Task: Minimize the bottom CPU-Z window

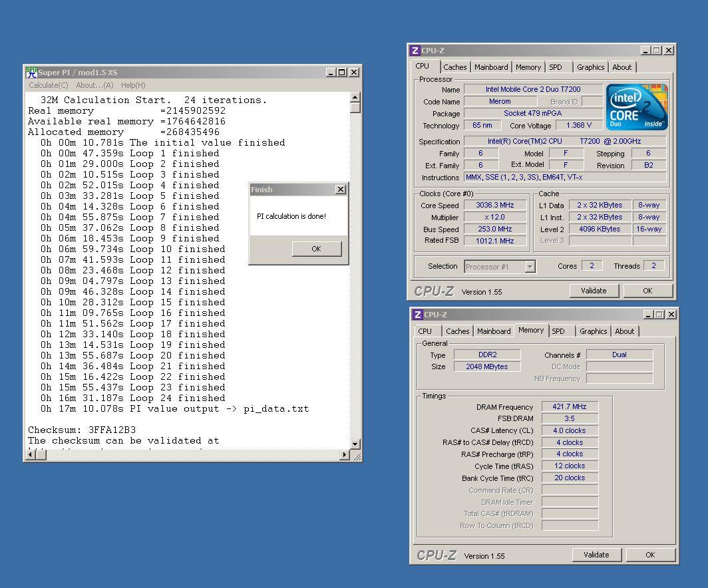Action: (x=648, y=315)
